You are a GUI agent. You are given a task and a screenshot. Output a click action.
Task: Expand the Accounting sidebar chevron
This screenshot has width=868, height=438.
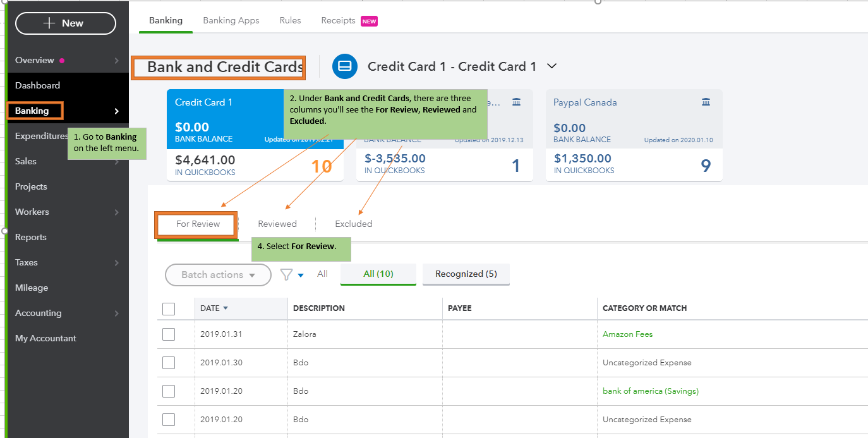(116, 313)
